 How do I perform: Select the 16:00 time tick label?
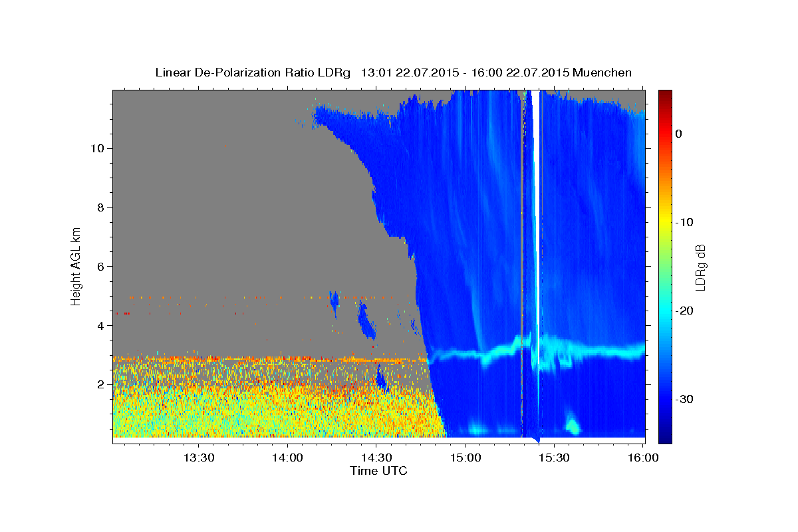point(642,458)
